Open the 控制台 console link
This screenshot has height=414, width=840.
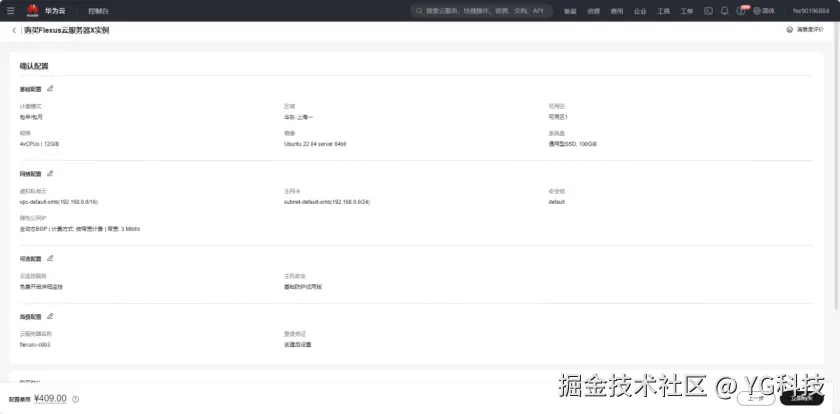[98, 11]
